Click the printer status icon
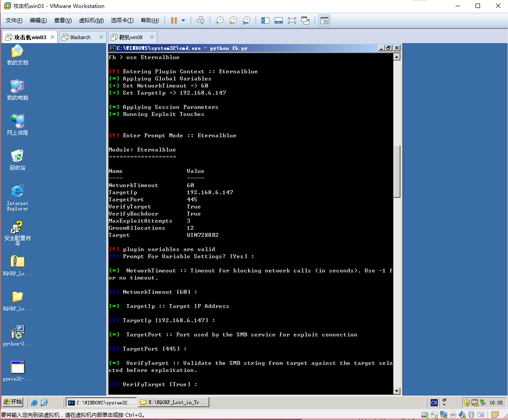The height and width of the screenshot is (420, 508). pos(453,415)
